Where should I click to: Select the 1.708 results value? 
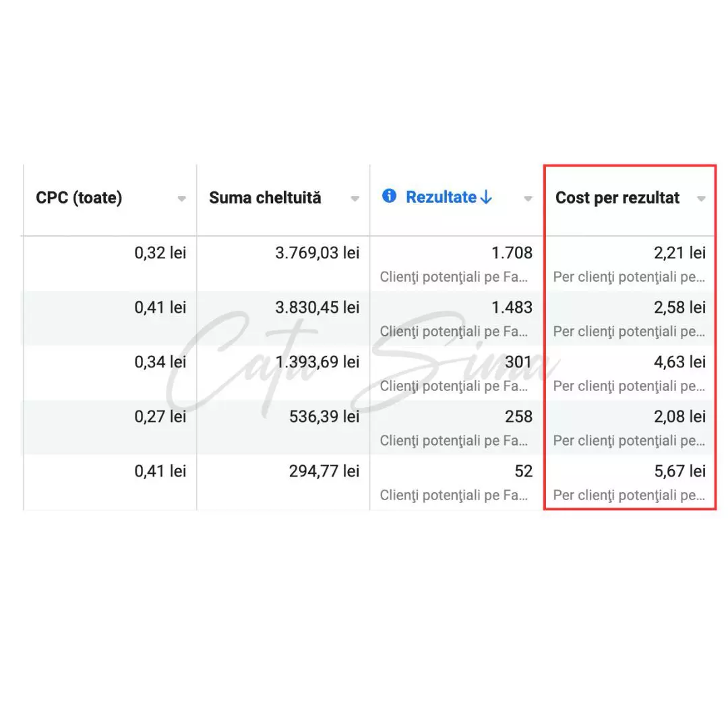click(x=512, y=253)
